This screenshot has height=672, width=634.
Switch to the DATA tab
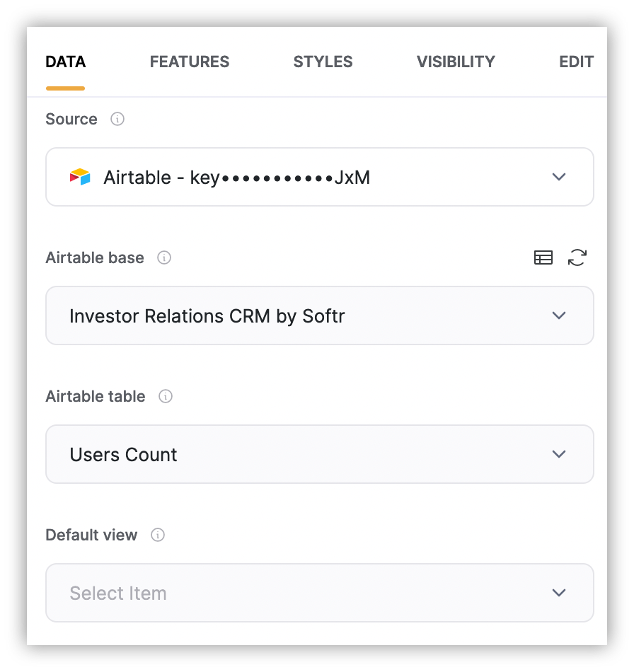coord(66,62)
